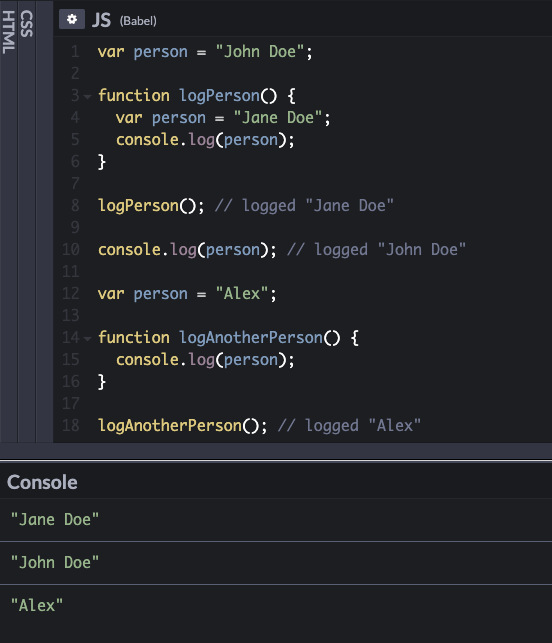
Task: Open the JS editor settings gear
Action: click(x=72, y=19)
